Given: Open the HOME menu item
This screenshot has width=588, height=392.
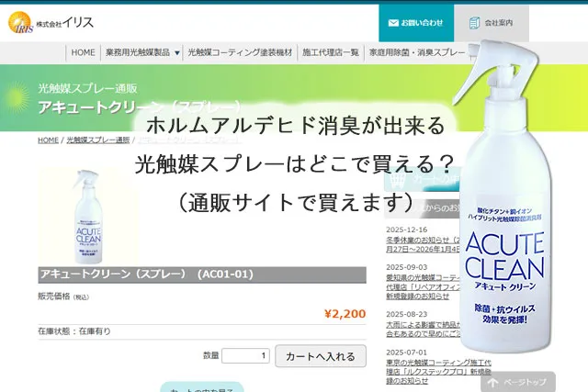Looking at the screenshot, I should click(x=83, y=53).
